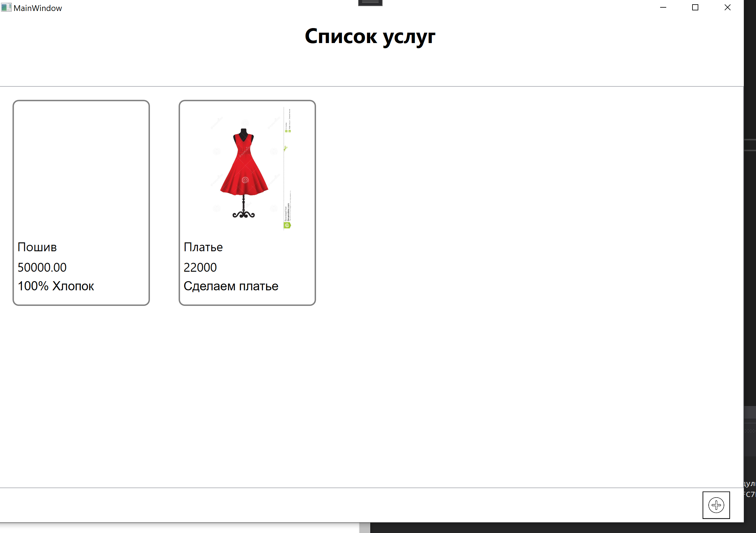The width and height of the screenshot is (756, 533).
Task: Select the Пошив service title
Action: 37,247
